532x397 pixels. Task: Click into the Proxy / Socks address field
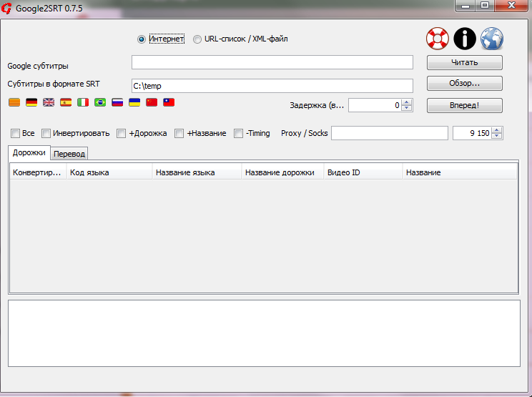point(390,133)
